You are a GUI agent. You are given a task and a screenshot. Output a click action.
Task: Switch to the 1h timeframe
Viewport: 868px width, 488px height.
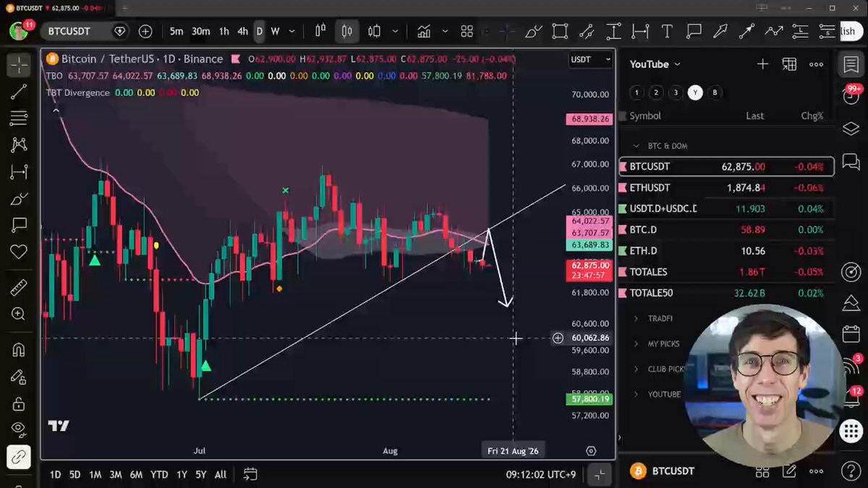[x=224, y=31]
